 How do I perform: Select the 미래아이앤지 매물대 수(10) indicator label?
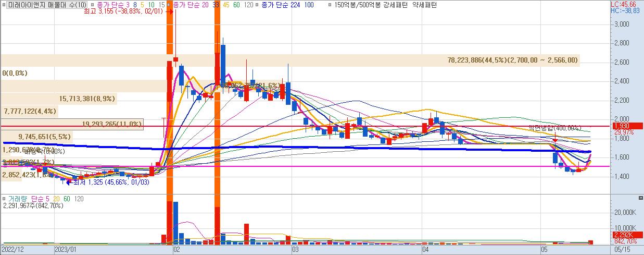coord(47,5)
